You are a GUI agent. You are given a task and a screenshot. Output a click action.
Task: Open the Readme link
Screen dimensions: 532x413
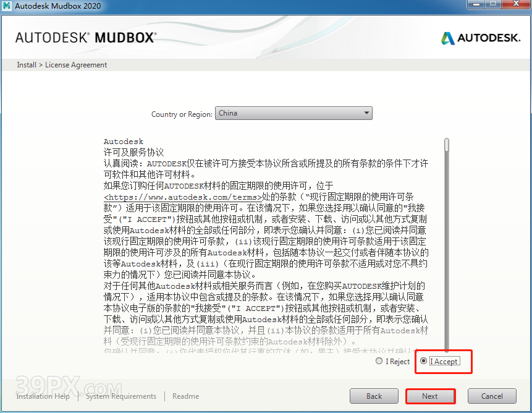[185, 396]
